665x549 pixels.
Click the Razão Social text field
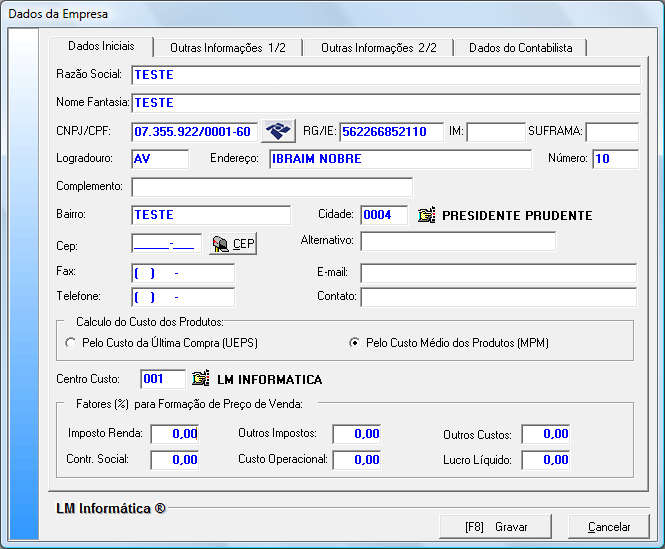pos(385,75)
